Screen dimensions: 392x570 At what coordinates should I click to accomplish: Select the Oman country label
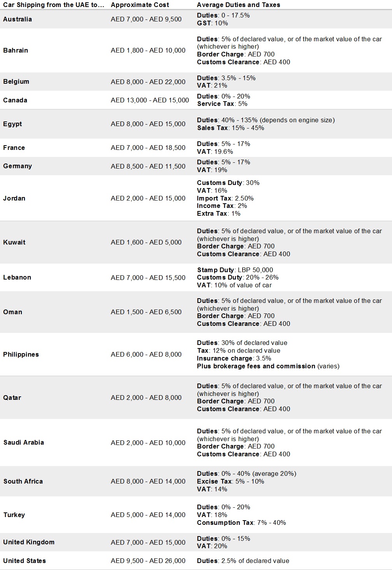12,312
